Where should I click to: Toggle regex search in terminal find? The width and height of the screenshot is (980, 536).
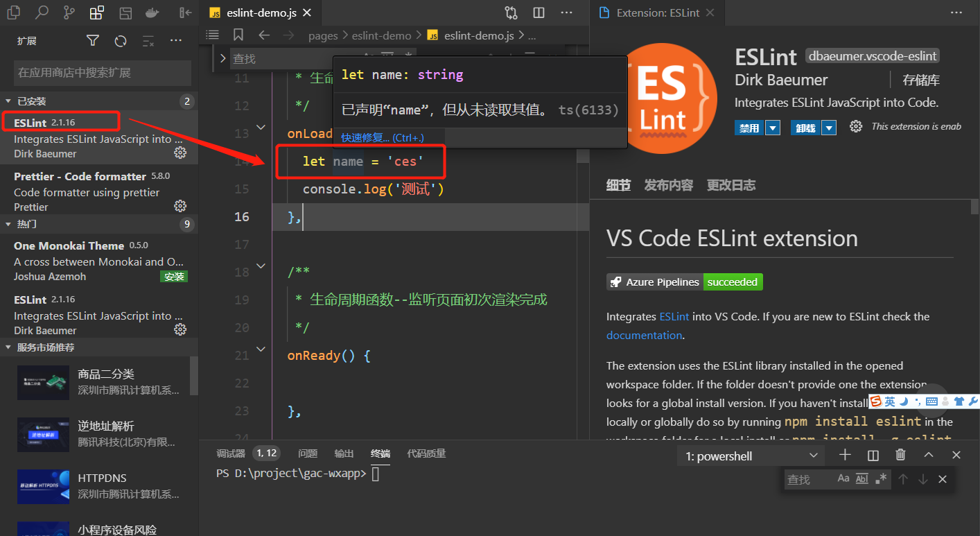[x=881, y=478]
